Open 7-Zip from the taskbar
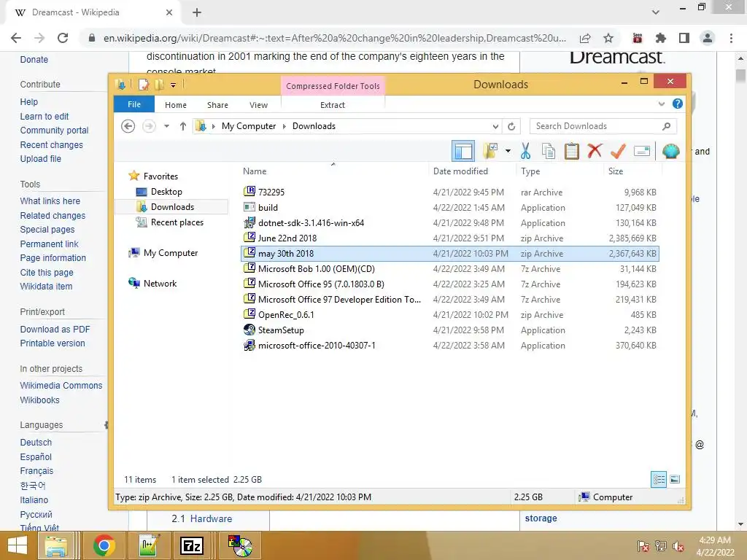Viewport: 747px width, 560px height. [x=192, y=545]
